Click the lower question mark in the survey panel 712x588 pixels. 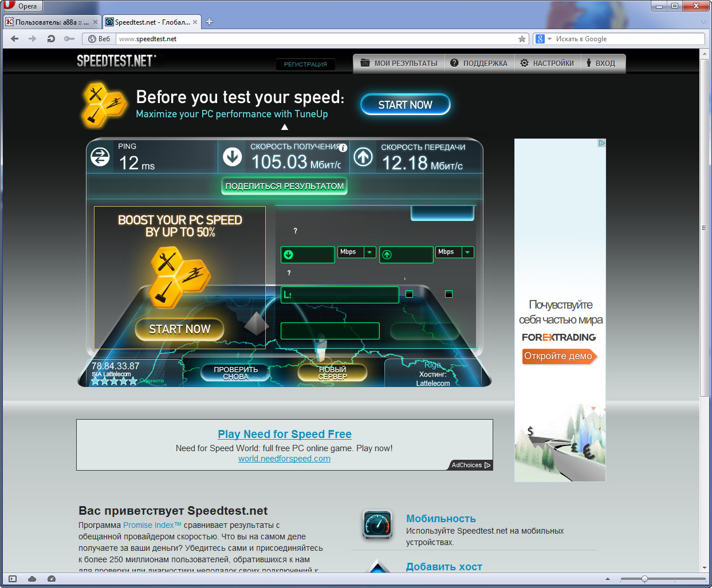(289, 273)
